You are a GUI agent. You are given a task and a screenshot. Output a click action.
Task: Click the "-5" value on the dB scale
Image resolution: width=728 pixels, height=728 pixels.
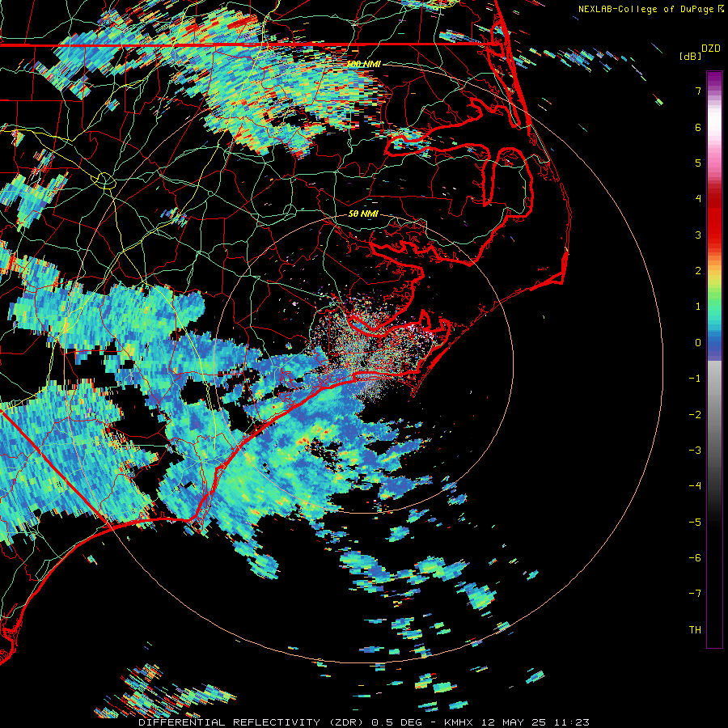(695, 523)
